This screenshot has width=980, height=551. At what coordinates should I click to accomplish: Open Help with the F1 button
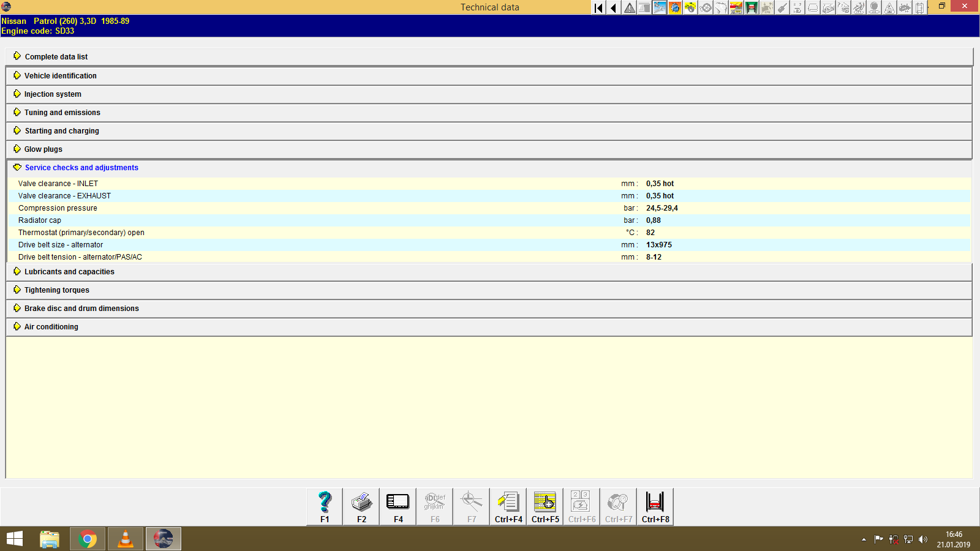324,506
